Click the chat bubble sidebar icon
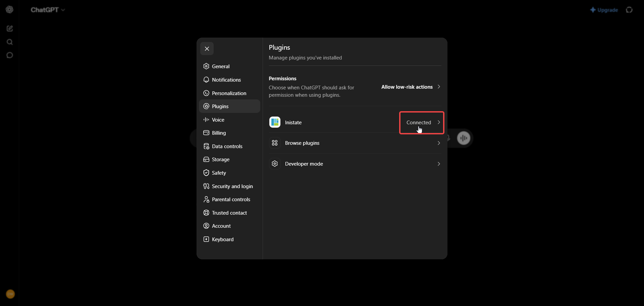The height and width of the screenshot is (306, 644). [10, 55]
